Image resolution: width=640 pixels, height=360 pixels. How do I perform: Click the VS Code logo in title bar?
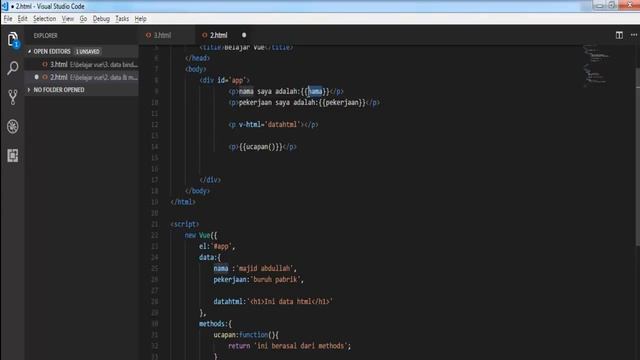click(x=5, y=6)
